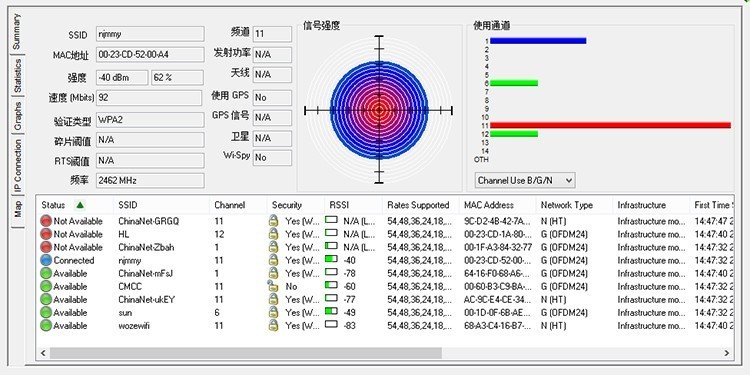Click the red status icon of ChinaNet-Zbah
The height and width of the screenshot is (375, 750).
point(46,247)
